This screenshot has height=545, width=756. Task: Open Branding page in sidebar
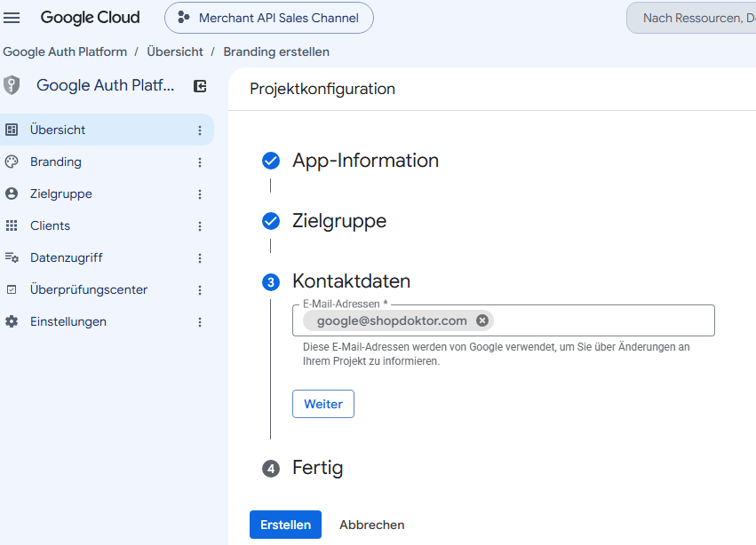[107, 162]
